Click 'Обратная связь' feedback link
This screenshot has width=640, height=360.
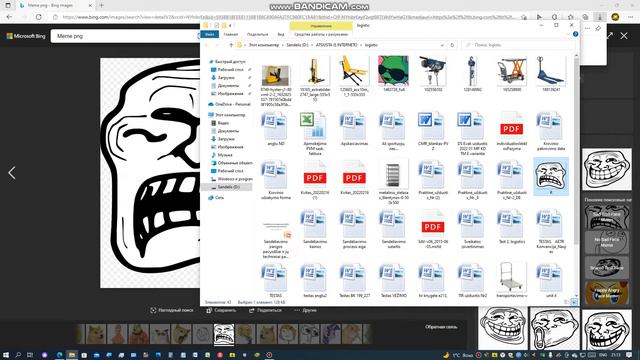(441, 327)
